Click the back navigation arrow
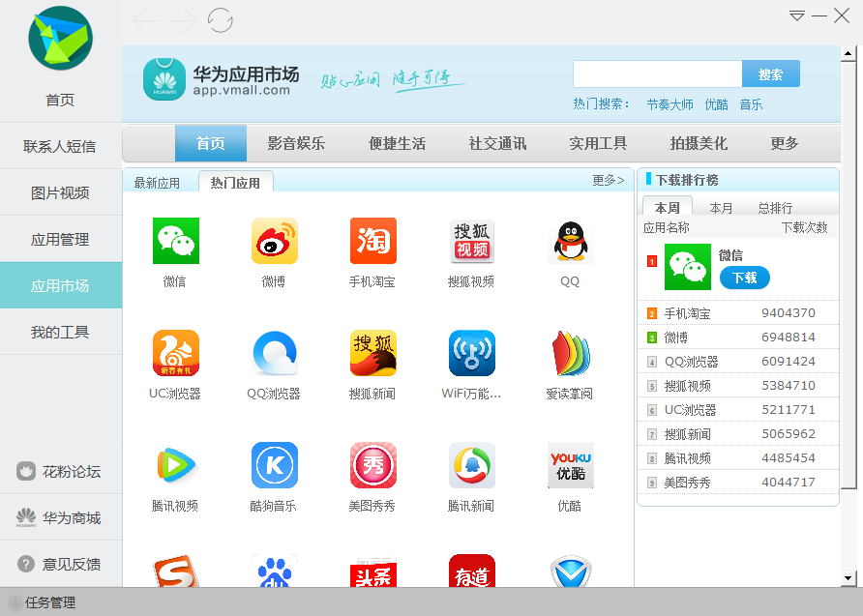863x616 pixels. click(x=147, y=21)
